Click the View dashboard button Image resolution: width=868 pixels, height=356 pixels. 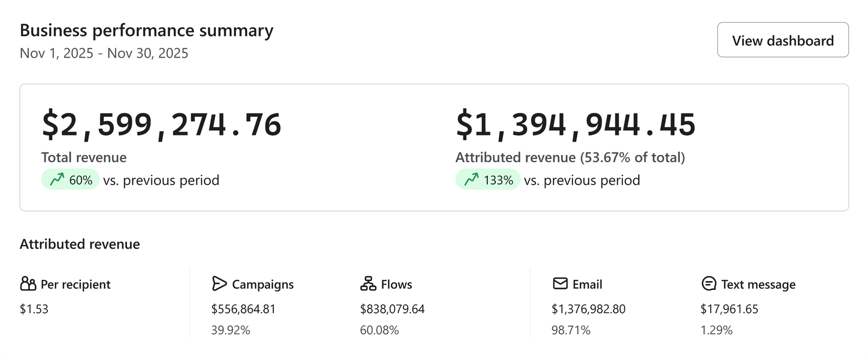tap(782, 40)
